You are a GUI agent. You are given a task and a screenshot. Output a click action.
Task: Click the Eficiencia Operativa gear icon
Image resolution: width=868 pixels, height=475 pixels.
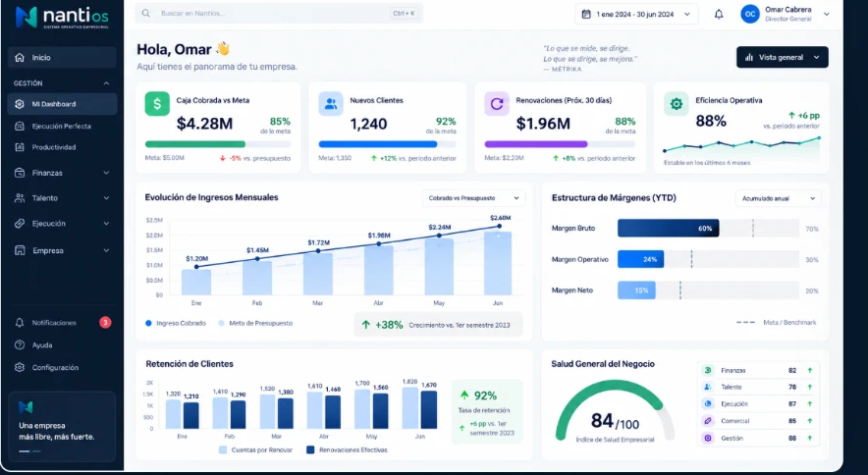point(676,103)
